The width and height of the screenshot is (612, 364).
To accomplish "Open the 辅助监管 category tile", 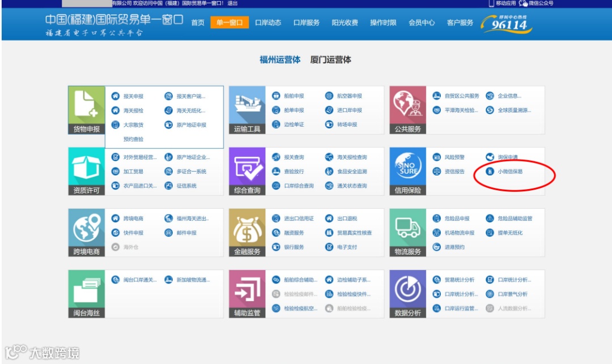I will [247, 293].
